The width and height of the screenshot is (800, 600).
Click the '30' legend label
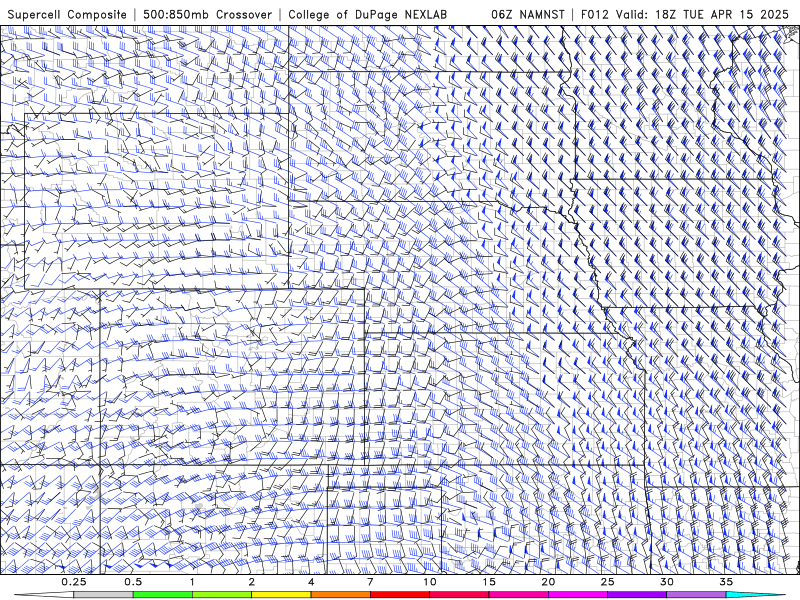(x=666, y=582)
